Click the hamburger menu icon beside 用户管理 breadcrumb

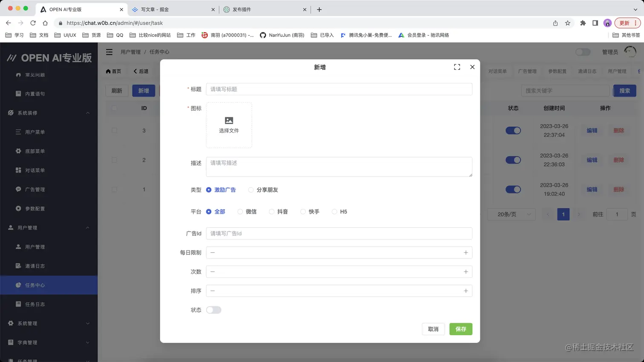tap(109, 52)
